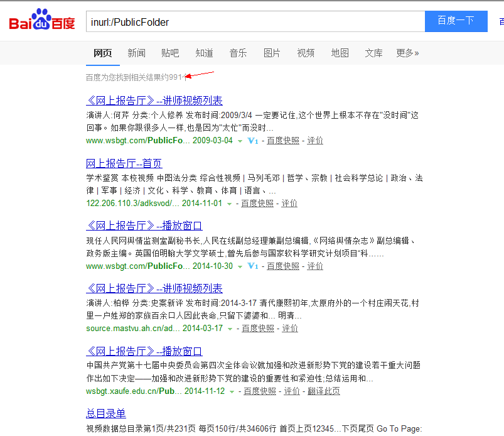
Task: Open 播放窗口 result dated 2014-10-30
Action: click(x=144, y=226)
